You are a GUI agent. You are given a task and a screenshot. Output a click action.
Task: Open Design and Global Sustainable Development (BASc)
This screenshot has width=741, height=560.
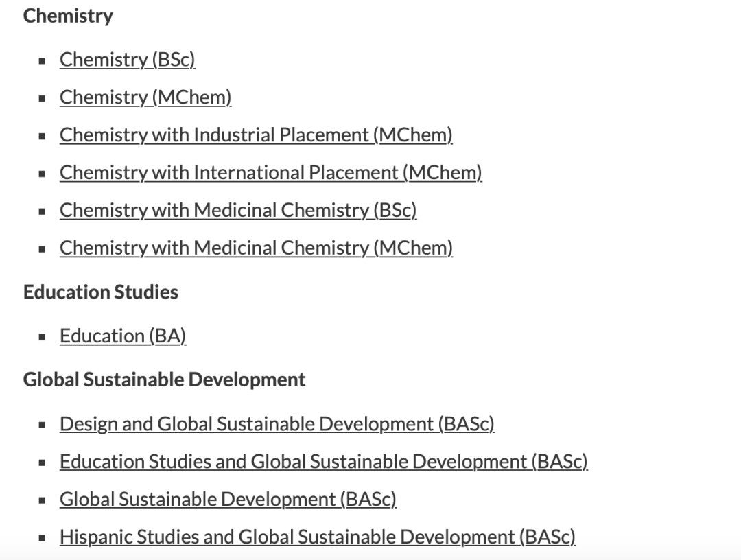click(x=277, y=424)
